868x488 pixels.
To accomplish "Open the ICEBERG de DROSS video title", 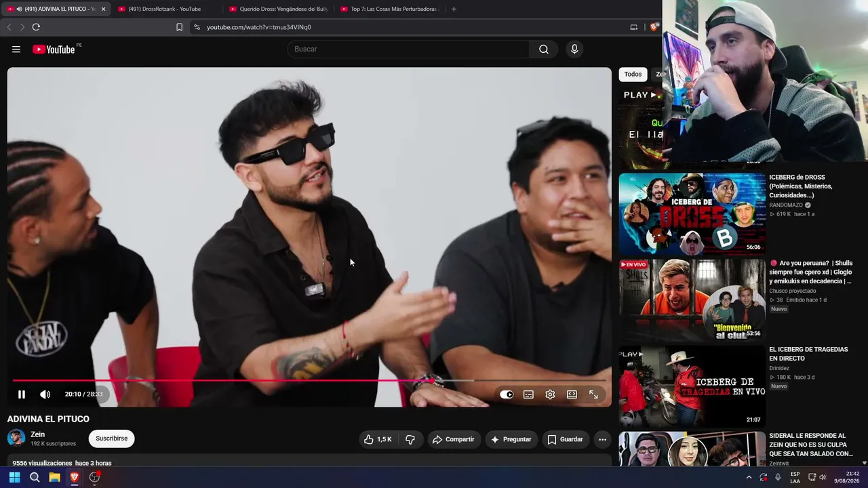I will [x=801, y=186].
